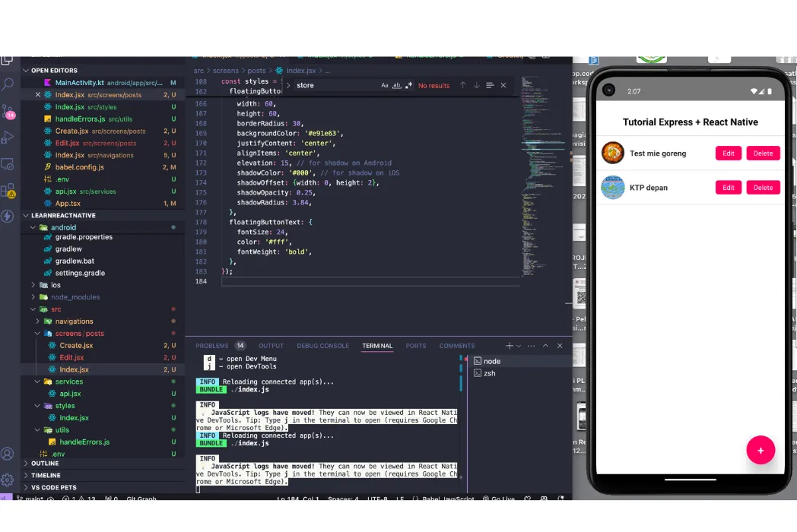Open the Remote Explorer view icon
The width and height of the screenshot is (797, 532).
click(x=8, y=164)
